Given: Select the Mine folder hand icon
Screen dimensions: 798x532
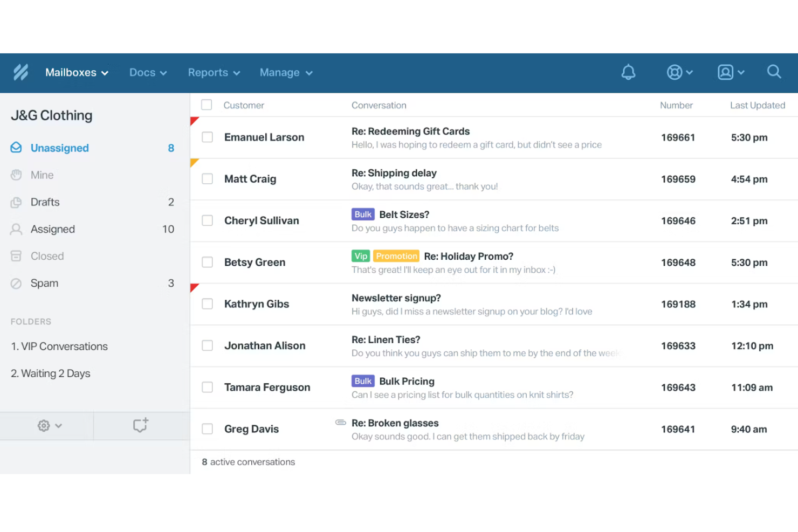Looking at the screenshot, I should click(x=16, y=175).
